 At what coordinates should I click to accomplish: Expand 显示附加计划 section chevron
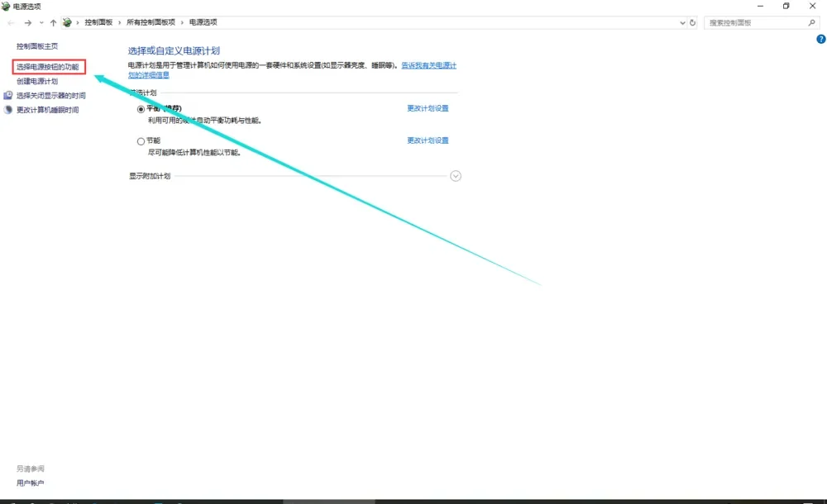pyautogui.click(x=456, y=176)
